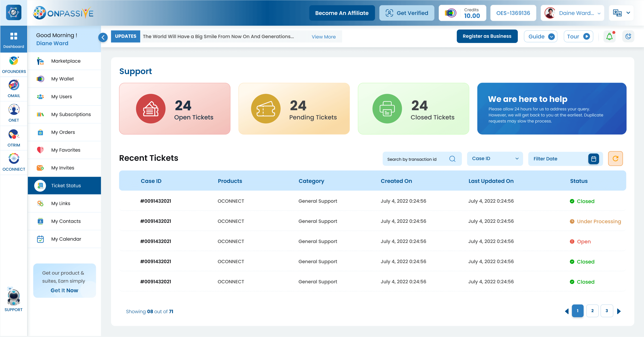Image resolution: width=644 pixels, height=337 pixels.
Task: Open My Links in the sidebar
Action: point(64,203)
